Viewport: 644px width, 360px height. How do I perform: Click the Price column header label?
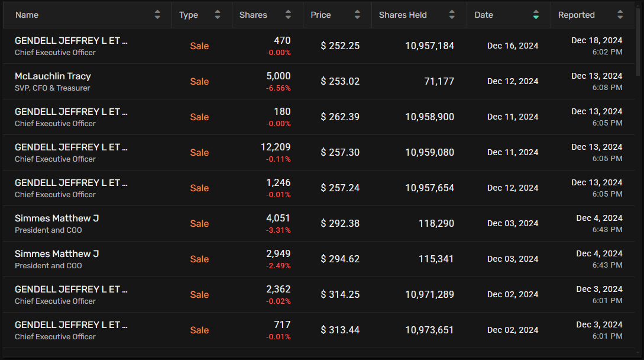321,15
